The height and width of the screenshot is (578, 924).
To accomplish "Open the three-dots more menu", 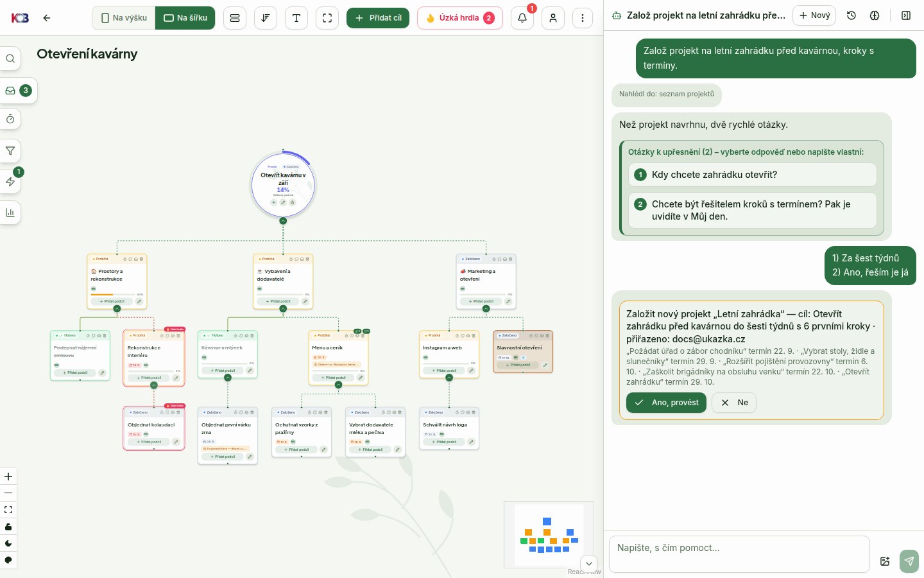I will (x=583, y=18).
